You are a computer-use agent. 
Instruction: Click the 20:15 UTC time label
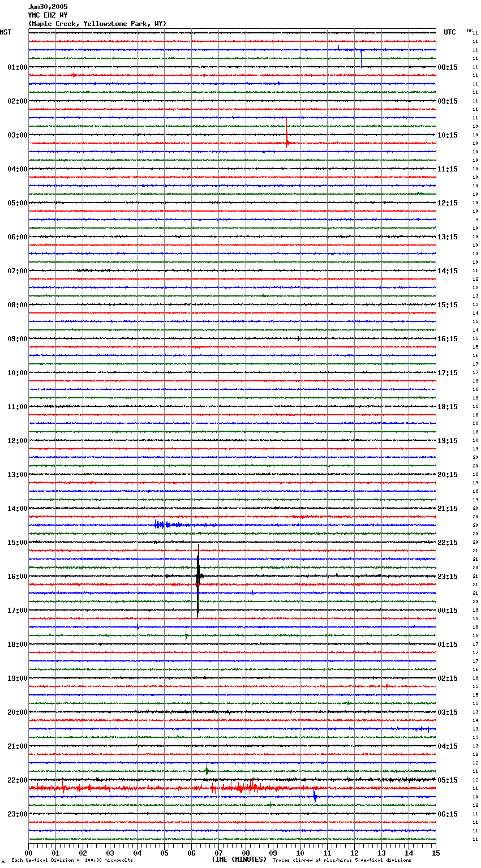448,475
